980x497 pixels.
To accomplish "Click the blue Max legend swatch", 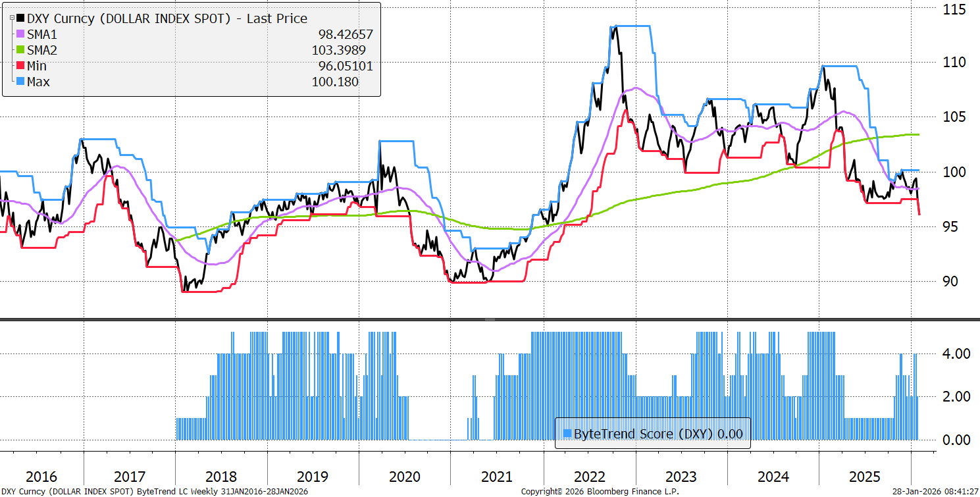I will click(20, 82).
